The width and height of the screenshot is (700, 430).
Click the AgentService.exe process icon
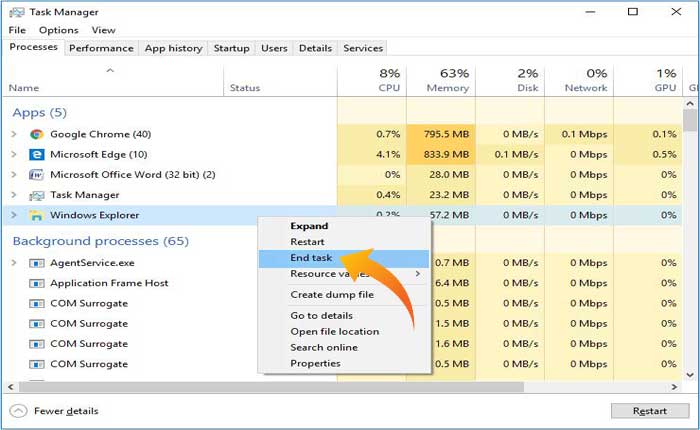pyautogui.click(x=37, y=263)
